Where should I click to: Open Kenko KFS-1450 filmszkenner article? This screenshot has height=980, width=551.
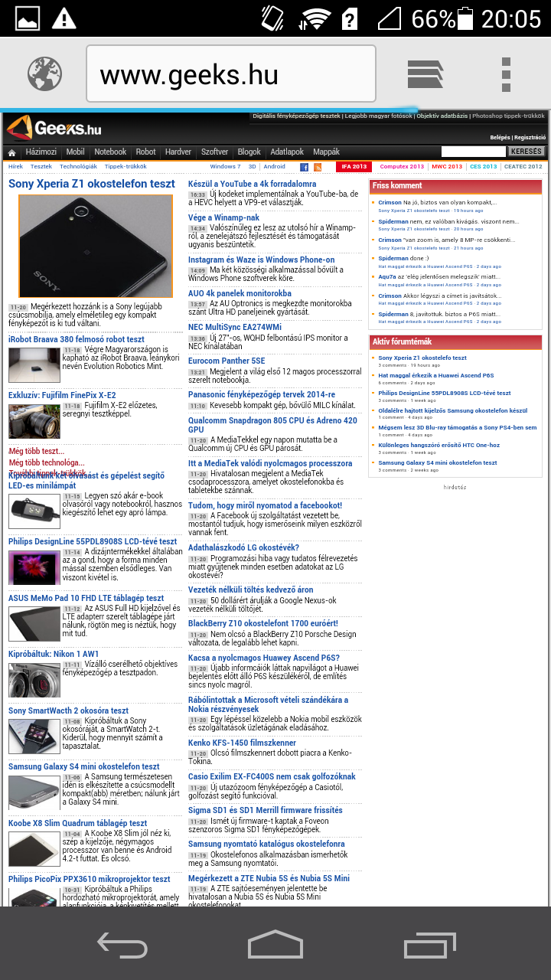[x=243, y=743]
